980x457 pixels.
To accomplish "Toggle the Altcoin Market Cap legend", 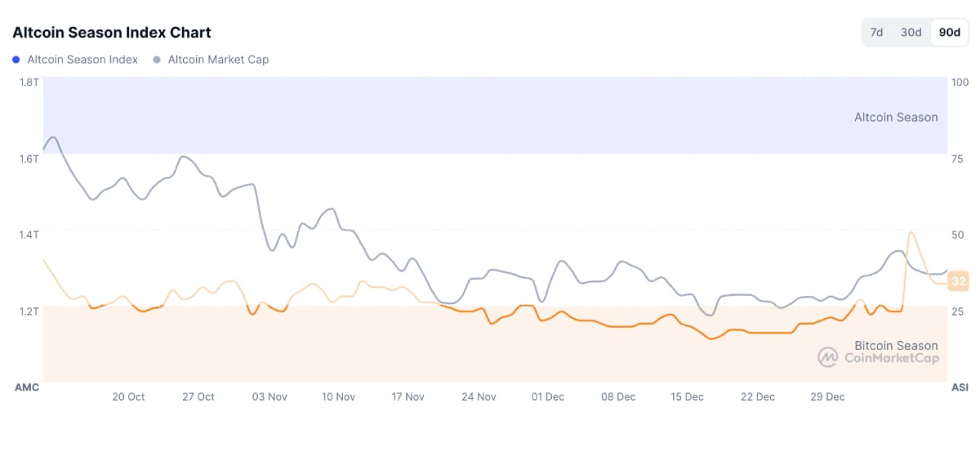I will click(218, 60).
